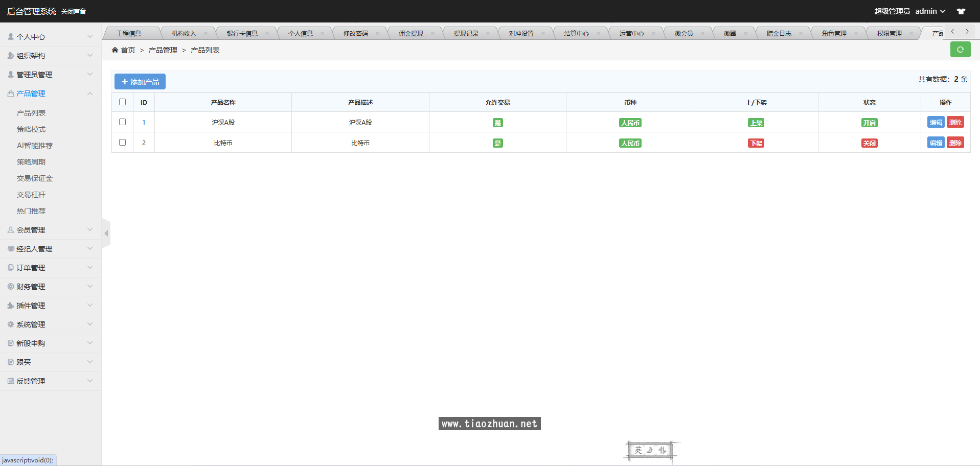Image resolution: width=980 pixels, height=466 pixels.
Task: Close the 结算中心 tab
Action: pyautogui.click(x=599, y=33)
